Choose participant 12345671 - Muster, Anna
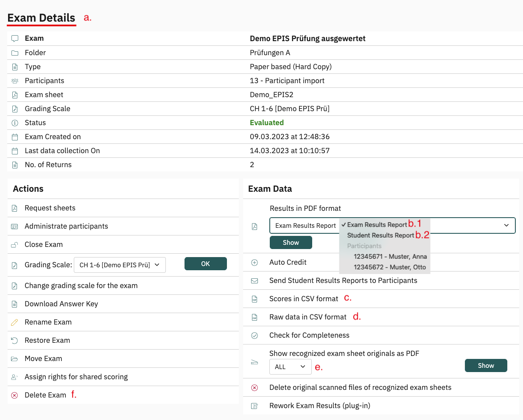The height and width of the screenshot is (420, 523). pos(390,257)
